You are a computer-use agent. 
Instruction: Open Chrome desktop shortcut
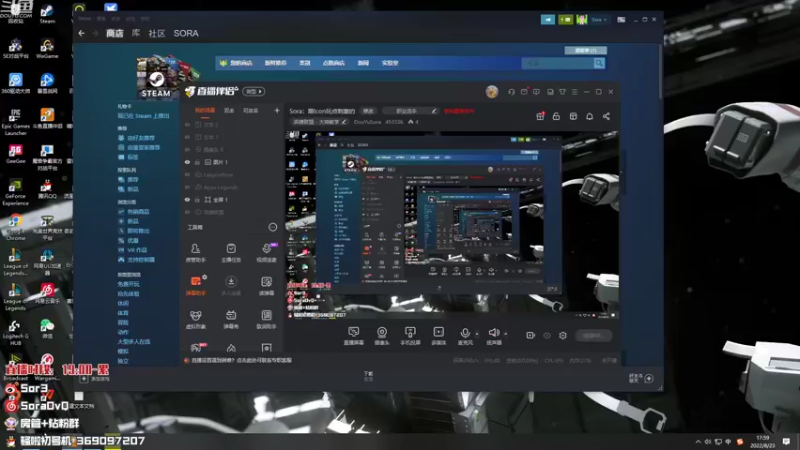coord(15,227)
